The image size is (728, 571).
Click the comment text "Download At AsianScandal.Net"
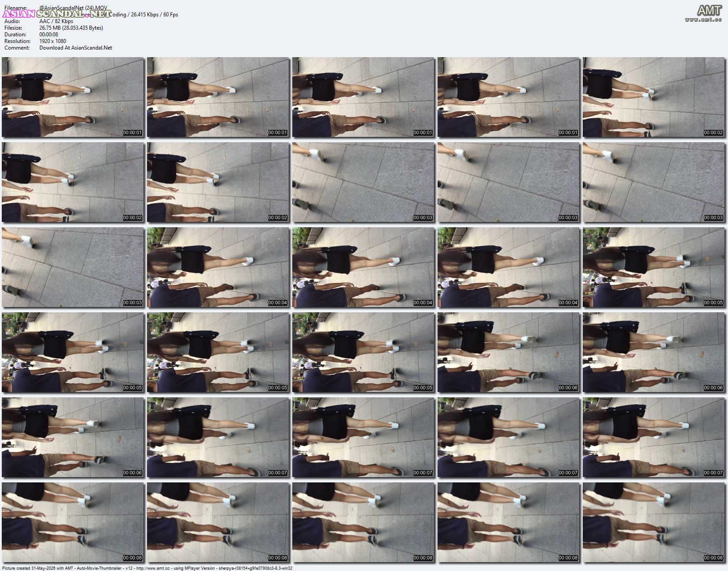pyautogui.click(x=76, y=48)
